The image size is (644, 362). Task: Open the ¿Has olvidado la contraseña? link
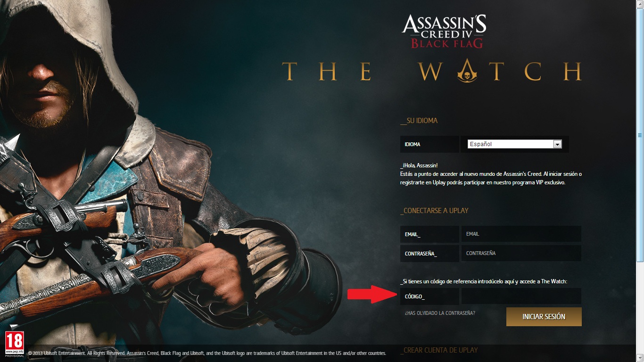point(440,313)
